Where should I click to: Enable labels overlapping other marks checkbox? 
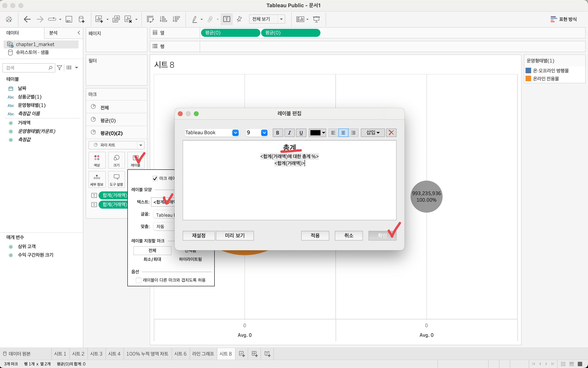138,280
